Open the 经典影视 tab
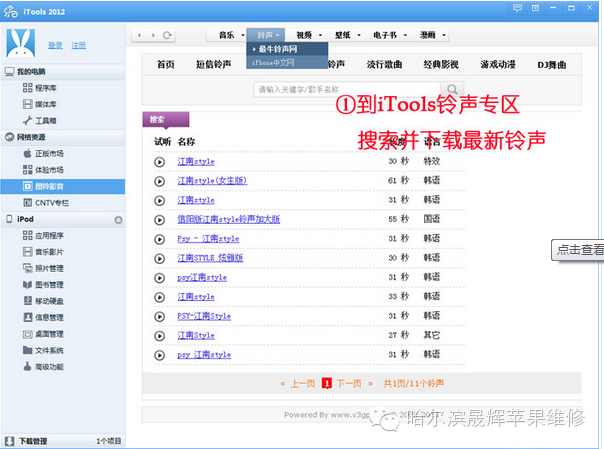 tap(441, 64)
